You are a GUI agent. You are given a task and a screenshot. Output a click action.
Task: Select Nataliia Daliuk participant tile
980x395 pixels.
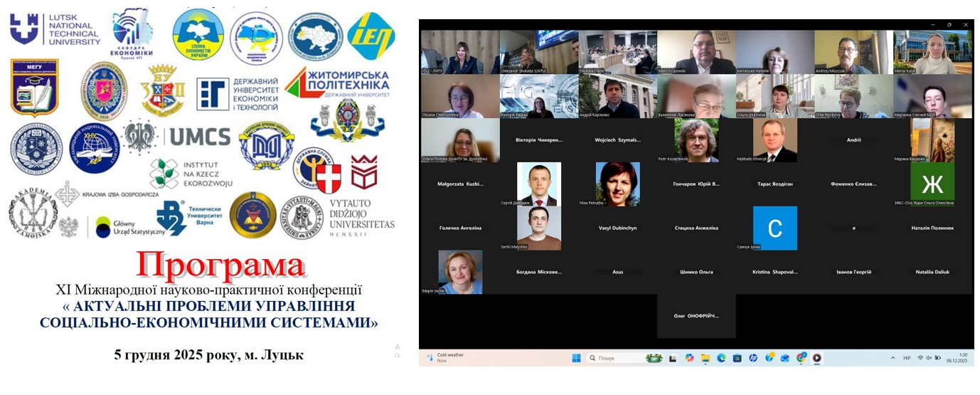pos(932,272)
